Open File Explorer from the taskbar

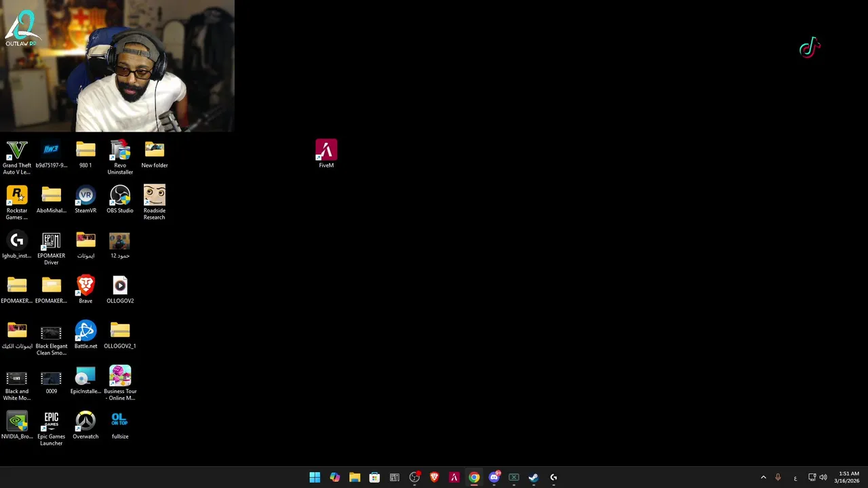355,477
